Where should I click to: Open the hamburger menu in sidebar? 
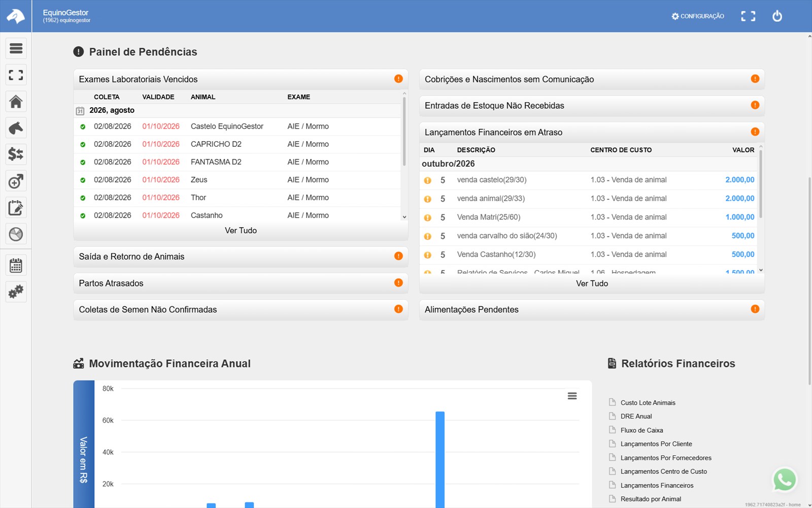tap(16, 48)
